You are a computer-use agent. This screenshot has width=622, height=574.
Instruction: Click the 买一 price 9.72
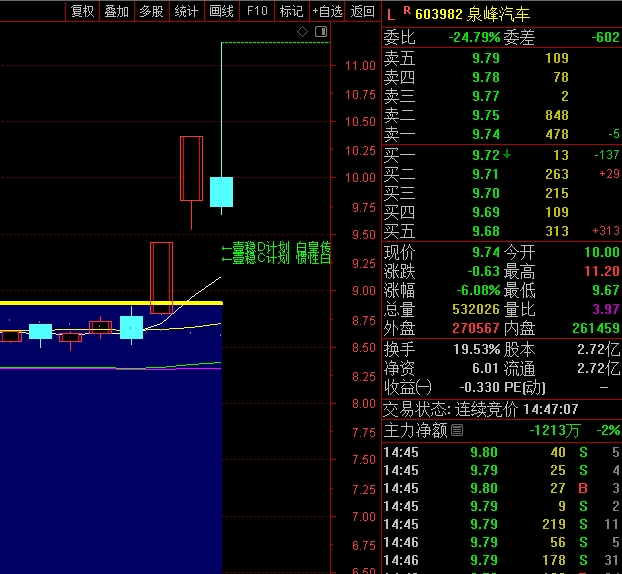click(x=486, y=155)
